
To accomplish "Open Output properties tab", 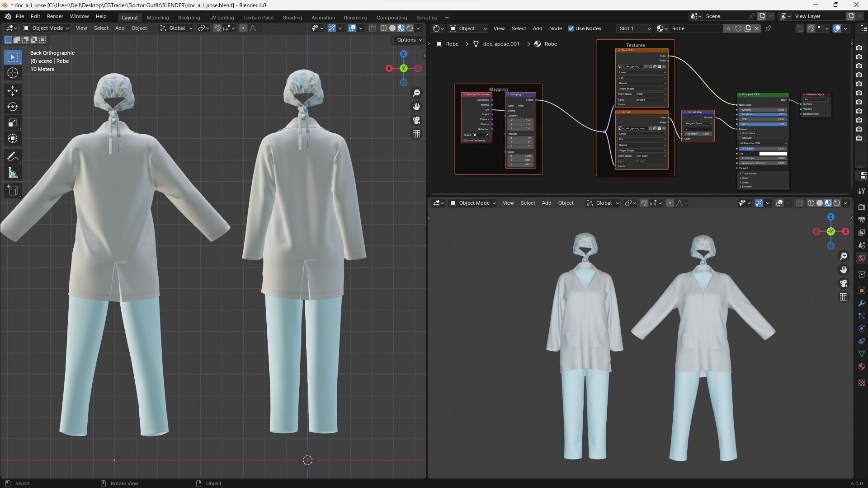I will [861, 220].
